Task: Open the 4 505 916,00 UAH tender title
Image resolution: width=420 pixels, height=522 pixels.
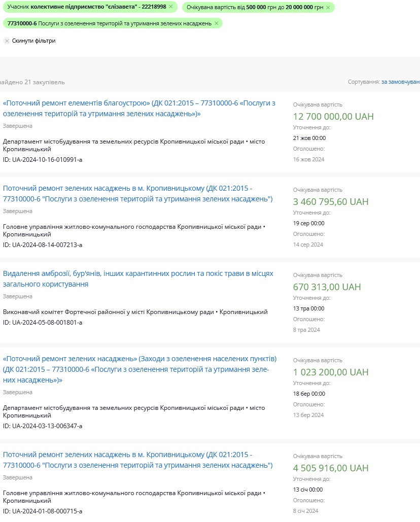Action: point(138,460)
